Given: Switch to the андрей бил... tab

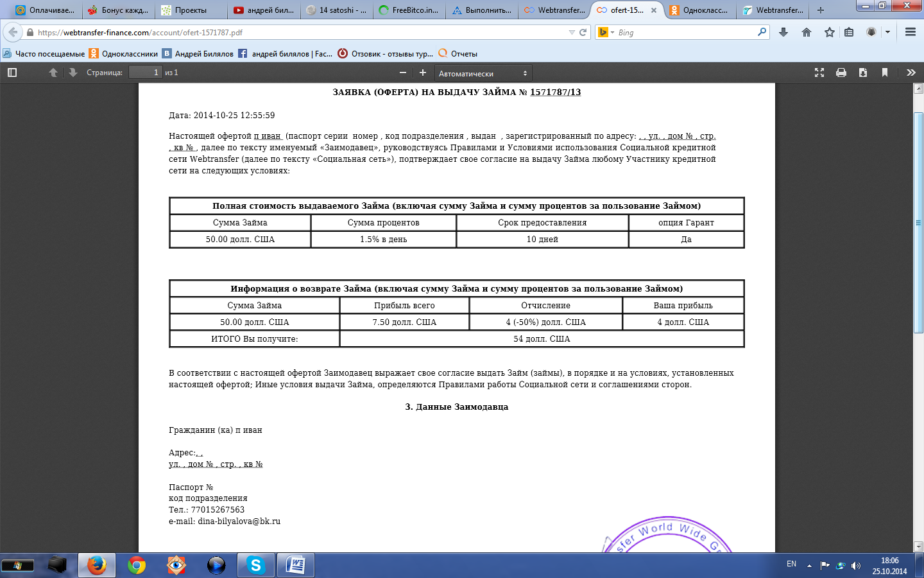Looking at the screenshot, I should click(264, 10).
